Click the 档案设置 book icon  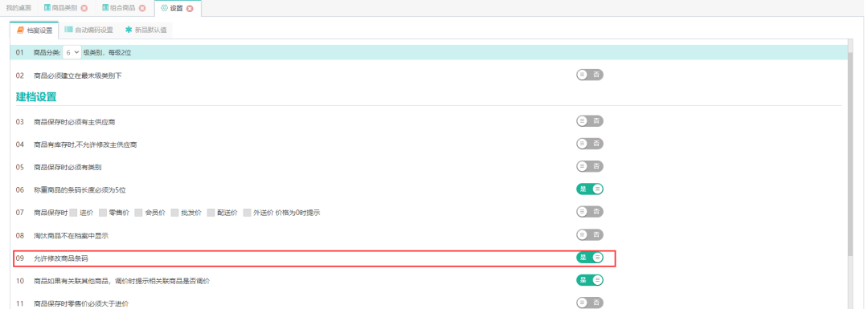point(20,30)
